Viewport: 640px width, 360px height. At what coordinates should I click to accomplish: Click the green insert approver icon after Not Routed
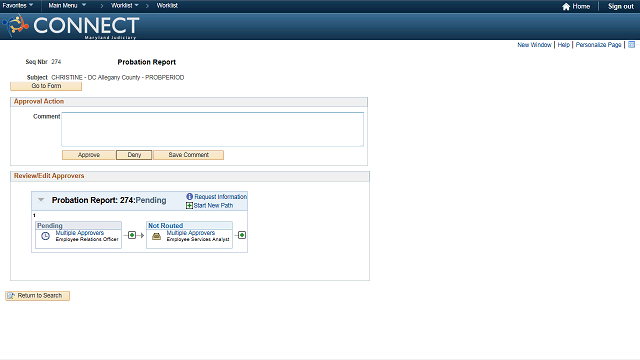pos(242,235)
